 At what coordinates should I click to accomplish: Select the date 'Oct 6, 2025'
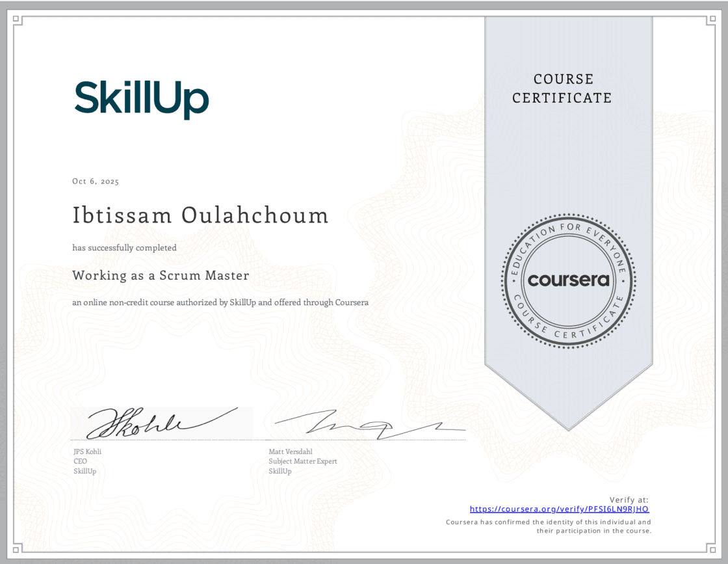(x=96, y=181)
